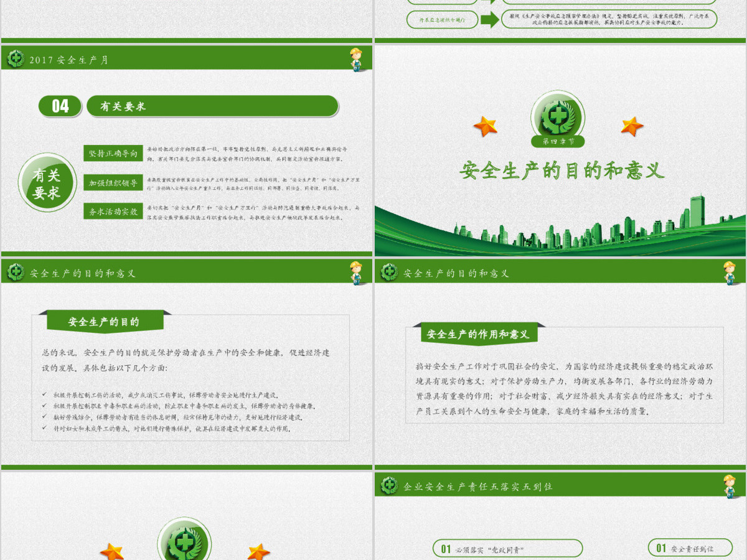Click the paragraph beside '加强组织领导'
Screen dimensions: 747x560
[x=253, y=183]
